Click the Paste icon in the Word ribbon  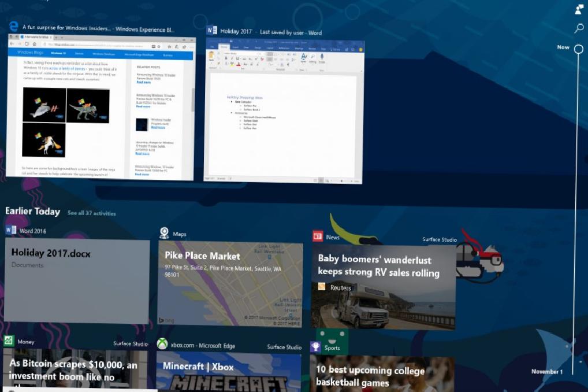click(211, 56)
